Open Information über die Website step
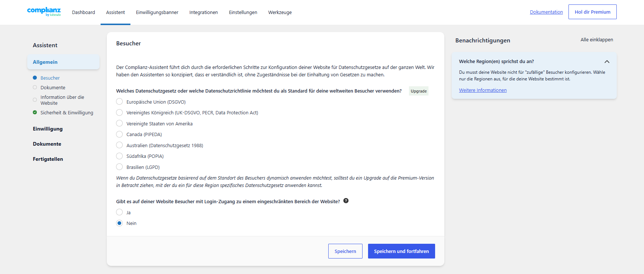The height and width of the screenshot is (274, 644). pos(62,100)
